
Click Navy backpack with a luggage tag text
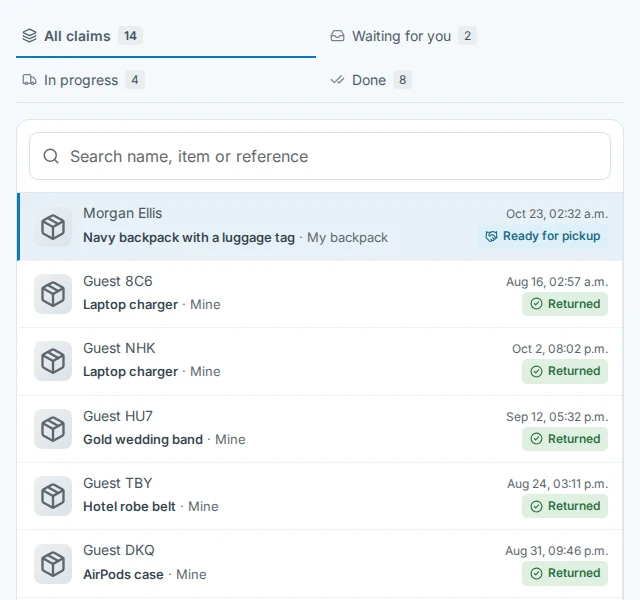(x=189, y=238)
